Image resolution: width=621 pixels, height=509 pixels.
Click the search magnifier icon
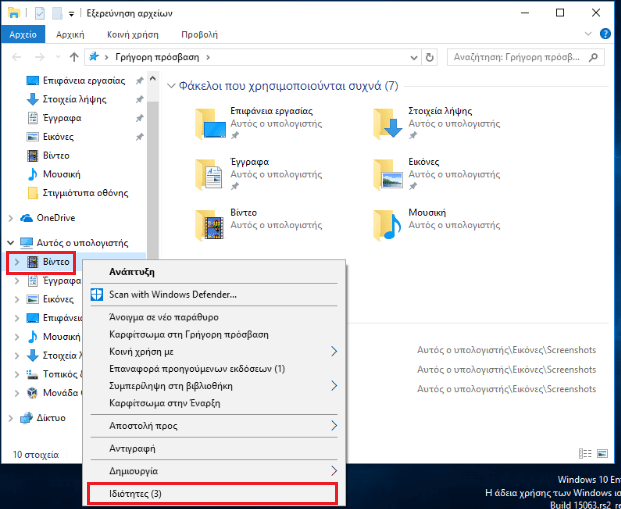click(593, 57)
